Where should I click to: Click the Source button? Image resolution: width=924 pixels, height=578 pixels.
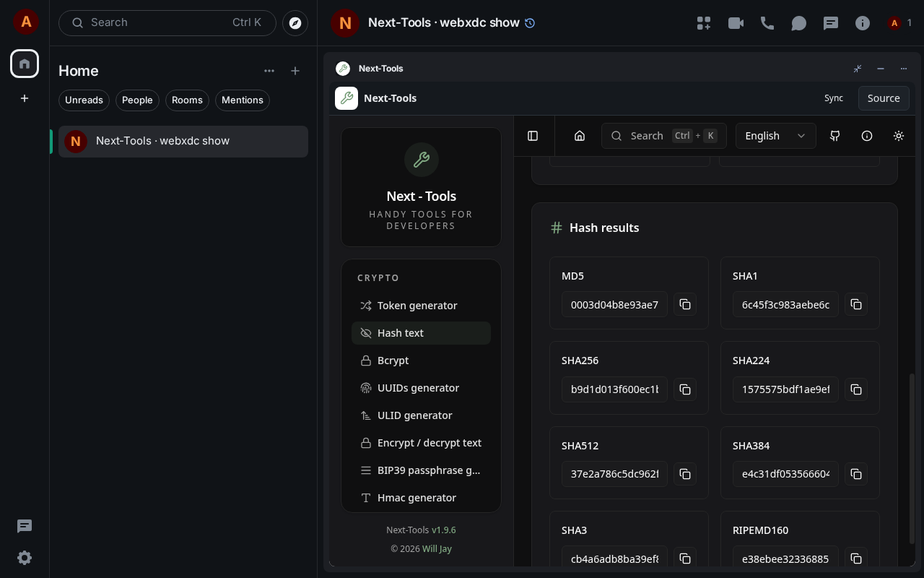tap(884, 98)
